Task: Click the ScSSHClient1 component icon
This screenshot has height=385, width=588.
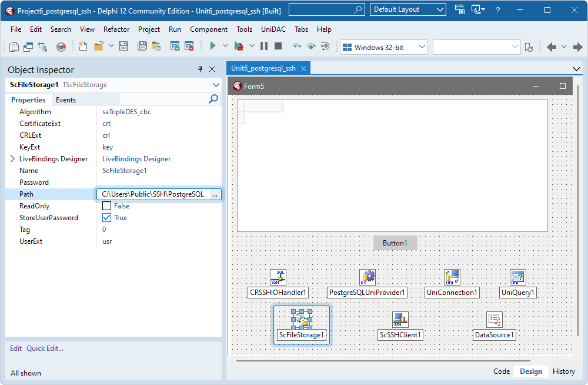Action: tap(400, 320)
